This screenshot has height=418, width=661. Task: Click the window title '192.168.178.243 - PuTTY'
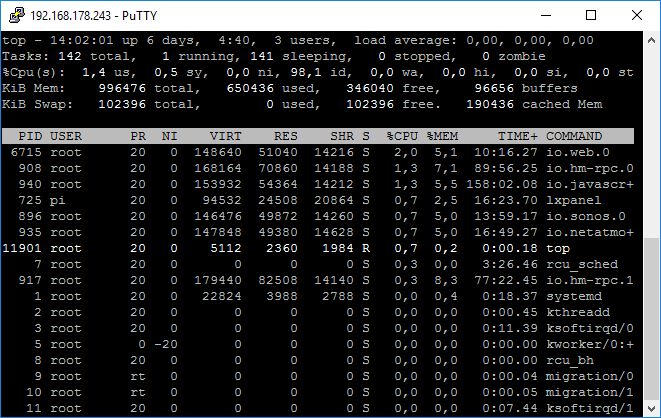94,16
